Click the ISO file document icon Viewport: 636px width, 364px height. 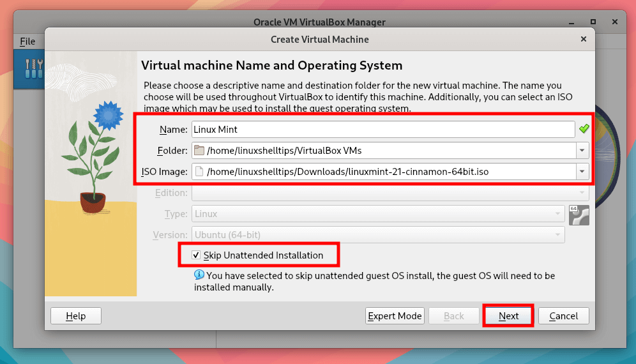[199, 171]
